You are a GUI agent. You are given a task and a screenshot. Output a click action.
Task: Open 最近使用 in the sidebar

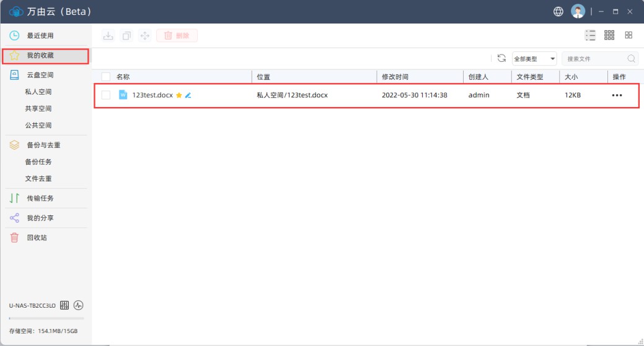(40, 35)
